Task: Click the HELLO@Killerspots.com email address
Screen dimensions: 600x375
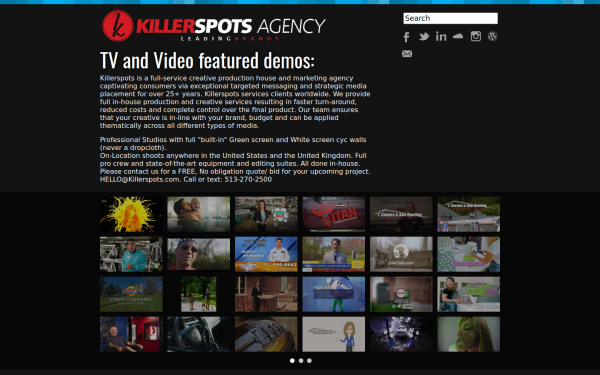Action: pos(140,179)
